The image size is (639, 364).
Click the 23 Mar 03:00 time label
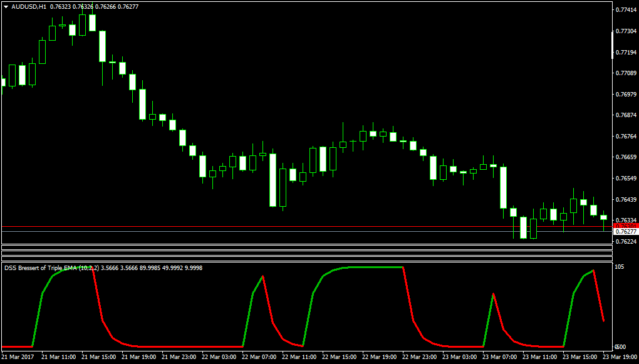(x=460, y=356)
